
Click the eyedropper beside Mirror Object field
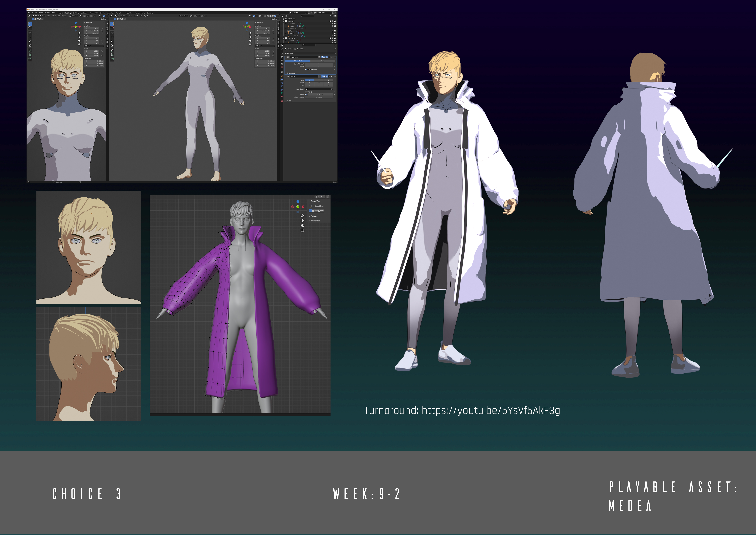click(332, 89)
